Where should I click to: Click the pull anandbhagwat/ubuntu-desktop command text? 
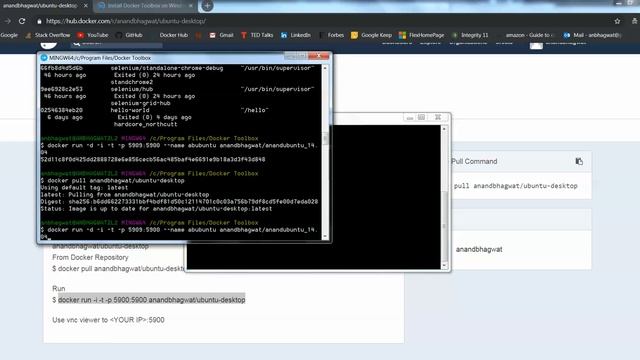click(516, 186)
